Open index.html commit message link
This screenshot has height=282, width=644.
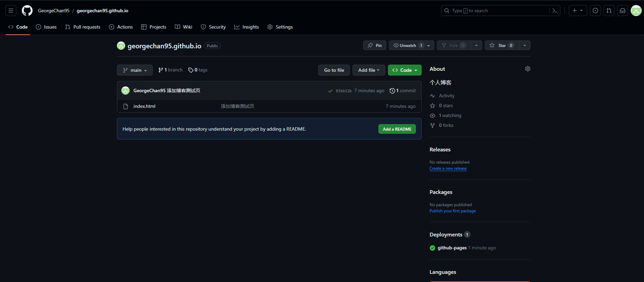click(238, 106)
